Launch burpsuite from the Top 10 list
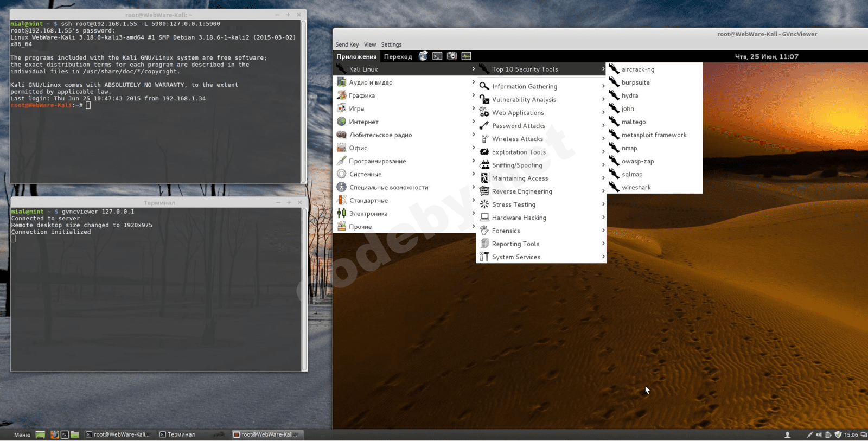 click(655, 82)
